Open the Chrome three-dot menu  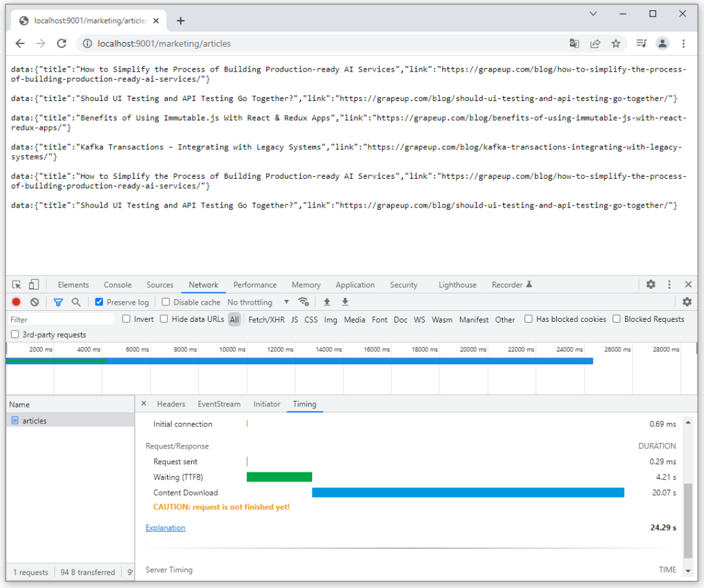coord(683,43)
